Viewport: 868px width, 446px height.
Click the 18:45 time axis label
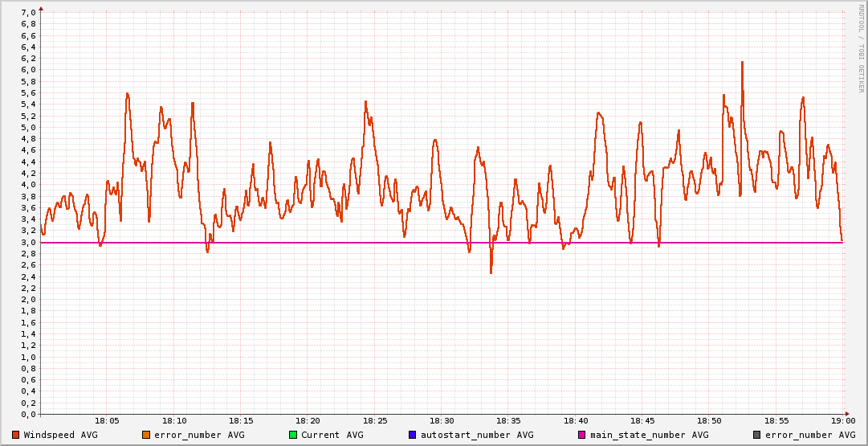tap(642, 420)
